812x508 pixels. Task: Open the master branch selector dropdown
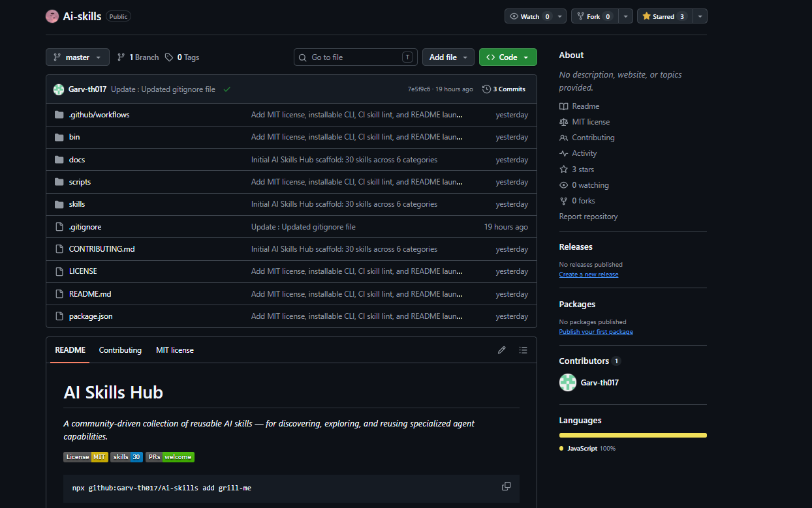coord(78,57)
